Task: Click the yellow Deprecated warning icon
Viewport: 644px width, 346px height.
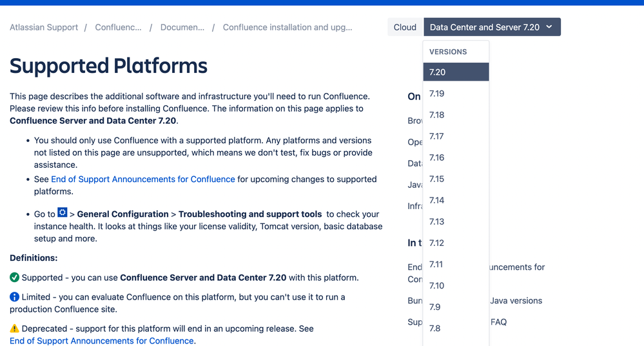Action: pos(14,329)
